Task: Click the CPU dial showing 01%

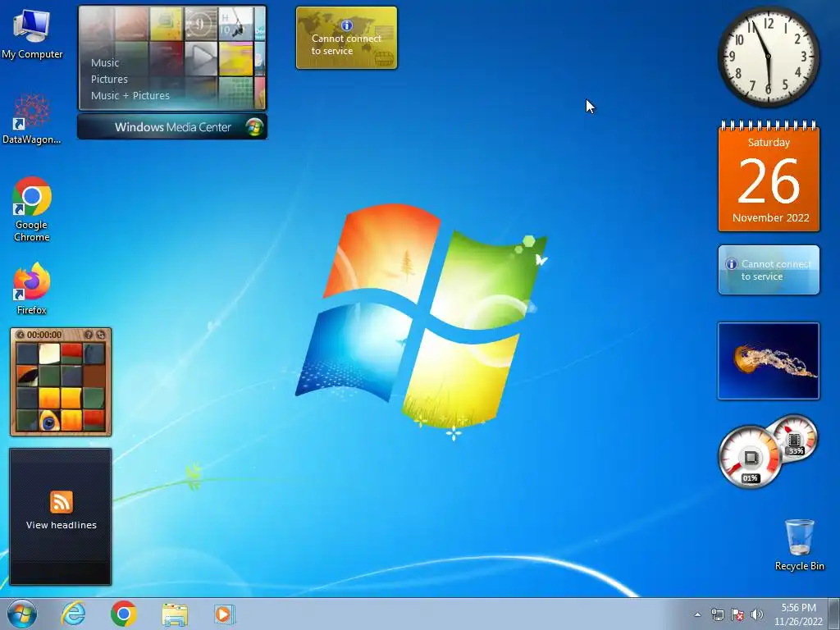Action: 750,458
